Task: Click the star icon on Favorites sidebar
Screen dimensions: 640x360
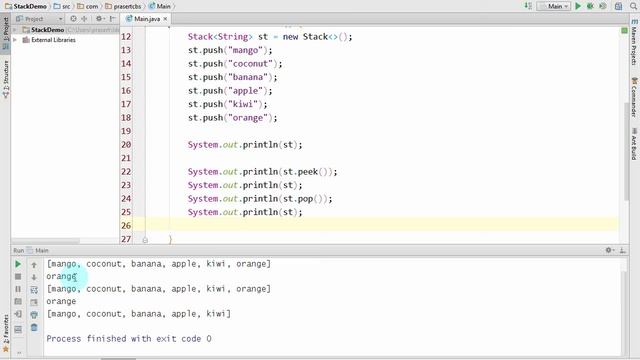Action: click(6, 349)
